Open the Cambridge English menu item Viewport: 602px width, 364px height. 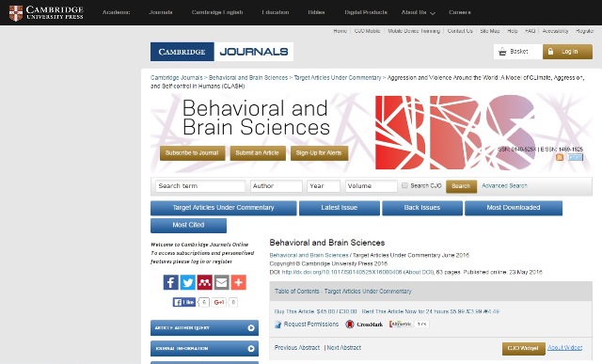tap(217, 12)
